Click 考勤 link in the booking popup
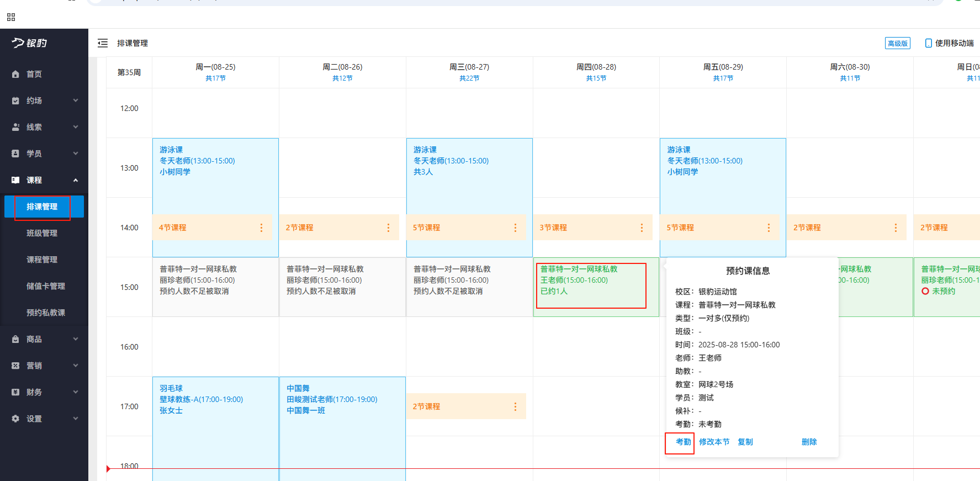The image size is (980, 481). 683,442
